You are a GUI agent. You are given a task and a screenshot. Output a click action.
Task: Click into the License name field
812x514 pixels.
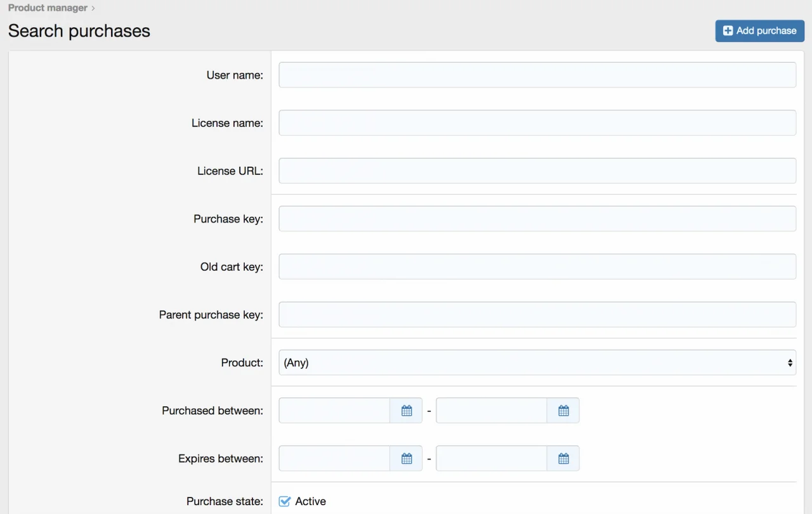(x=537, y=123)
